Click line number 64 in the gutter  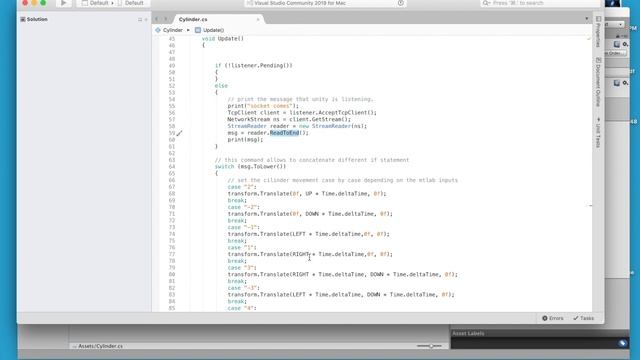tap(171, 167)
